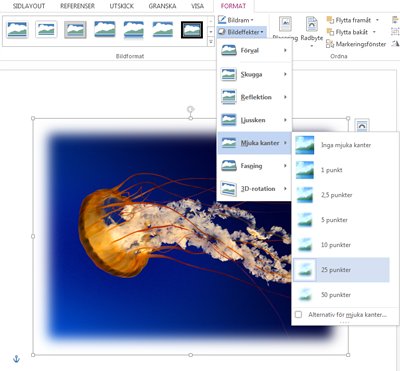Open the Mjuka kanter submenu
Image resolution: width=400 pixels, height=371 pixels.
coord(254,143)
